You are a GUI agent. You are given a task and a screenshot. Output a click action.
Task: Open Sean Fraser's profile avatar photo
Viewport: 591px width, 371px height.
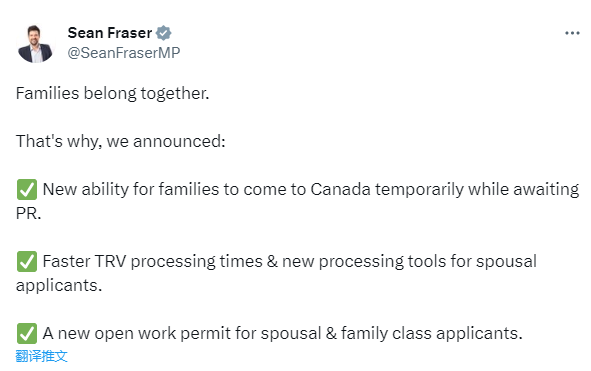(35, 43)
